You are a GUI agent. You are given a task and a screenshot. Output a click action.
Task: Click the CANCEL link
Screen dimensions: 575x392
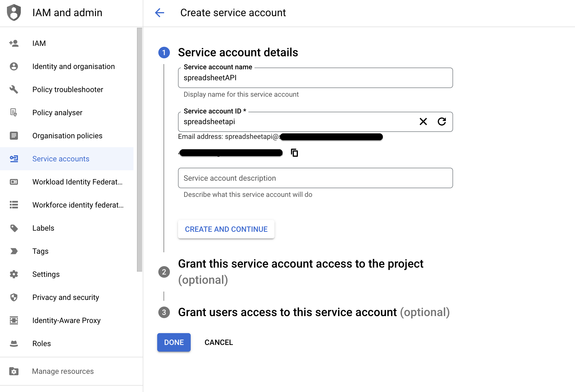pyautogui.click(x=218, y=342)
